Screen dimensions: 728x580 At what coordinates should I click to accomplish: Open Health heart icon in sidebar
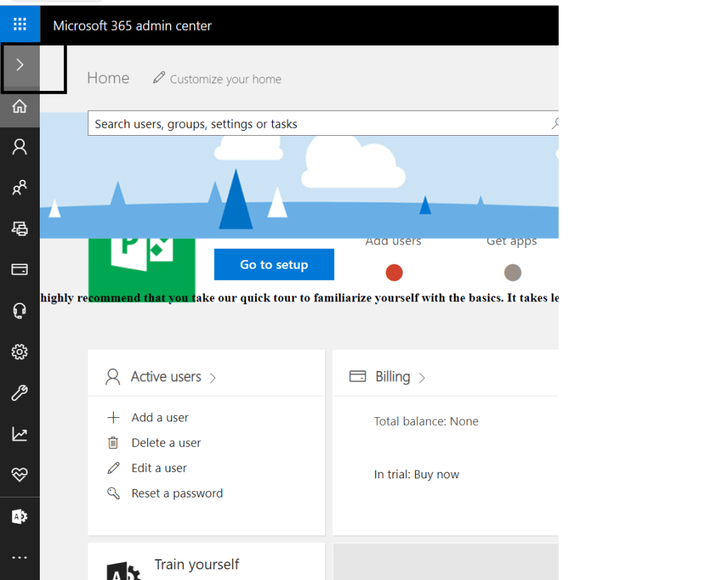click(20, 475)
